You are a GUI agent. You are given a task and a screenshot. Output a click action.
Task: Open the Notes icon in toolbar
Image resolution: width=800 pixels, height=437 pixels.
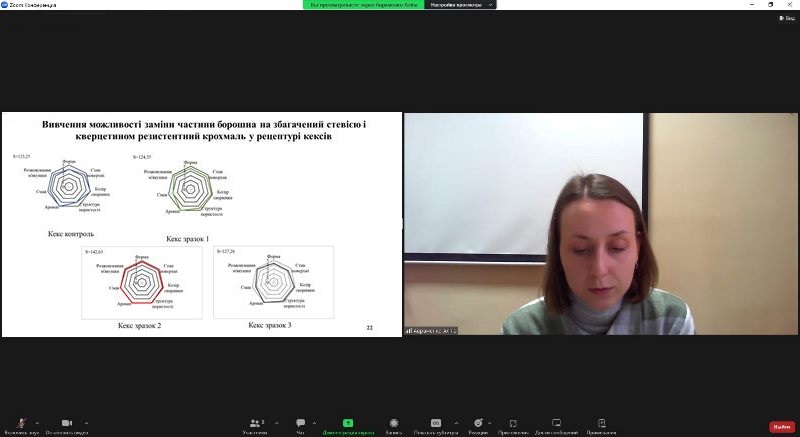point(602,425)
